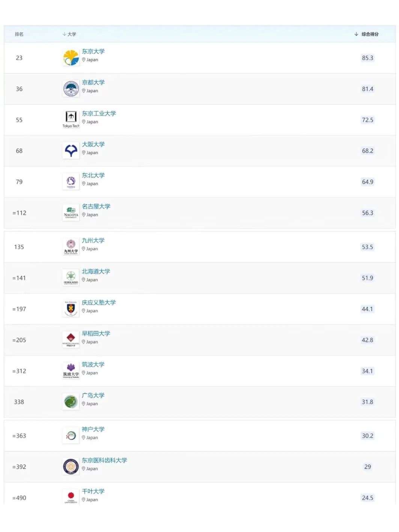Viewport: 399px width, 532px height.
Task: Open the 东京医科齿科大学 link
Action: 104,460
